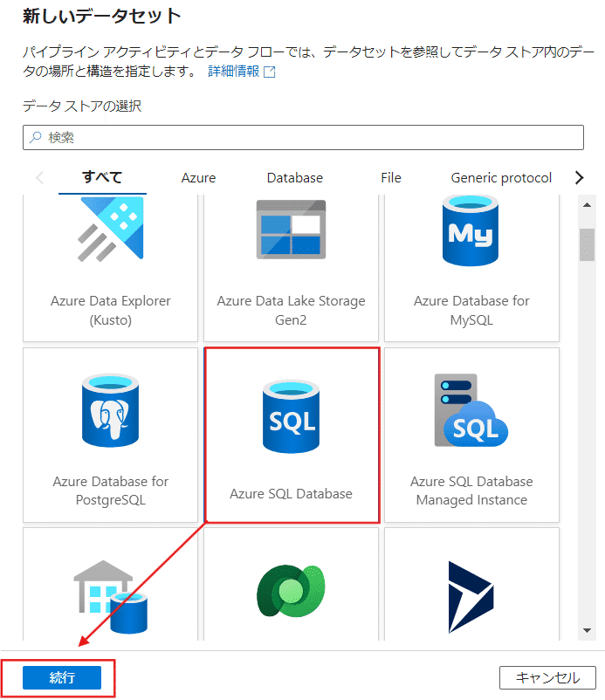Click the Azure Database for PostgreSQL label
Image resolution: width=605 pixels, height=700 pixels.
point(110,491)
